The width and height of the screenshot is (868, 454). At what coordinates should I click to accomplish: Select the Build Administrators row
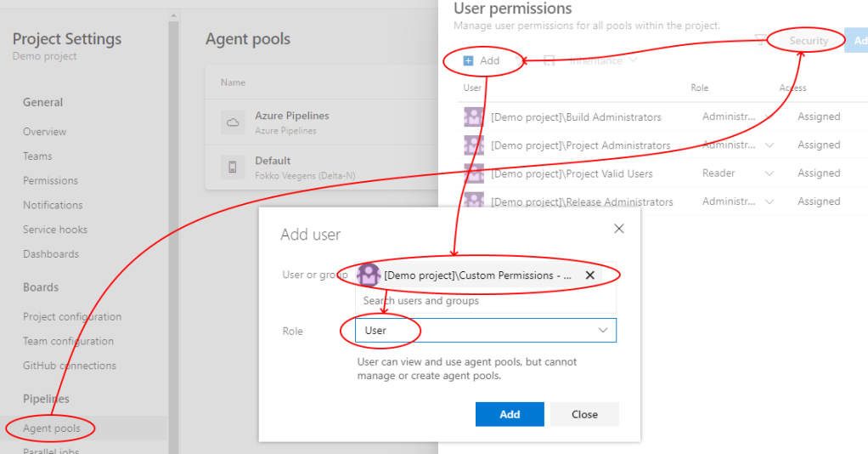[x=662, y=116]
